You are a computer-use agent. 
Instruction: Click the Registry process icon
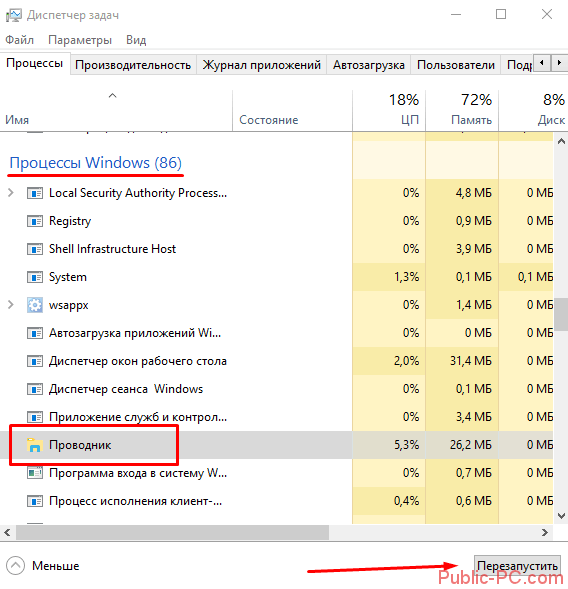(x=35, y=221)
